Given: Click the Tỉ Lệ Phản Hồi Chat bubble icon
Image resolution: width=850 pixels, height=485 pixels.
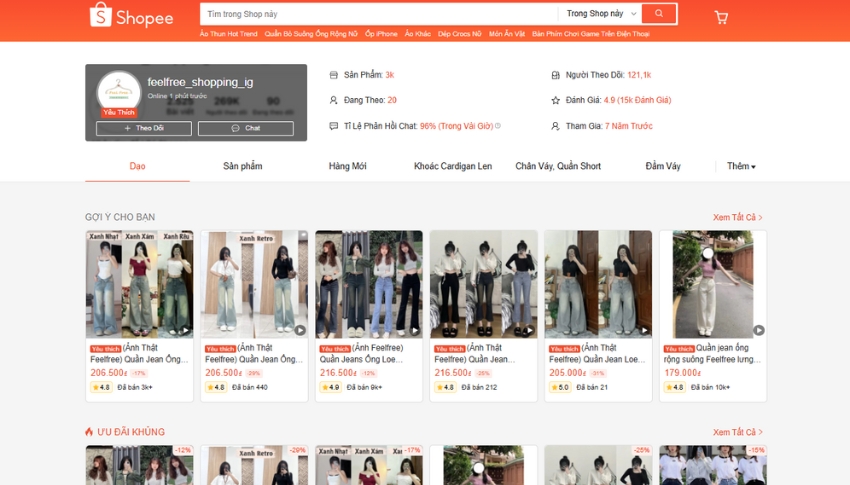Looking at the screenshot, I should 333,126.
